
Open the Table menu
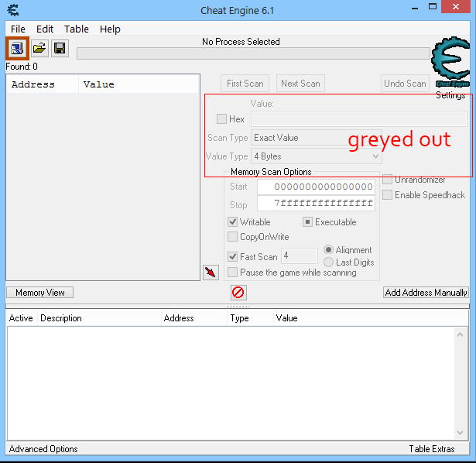click(x=76, y=29)
